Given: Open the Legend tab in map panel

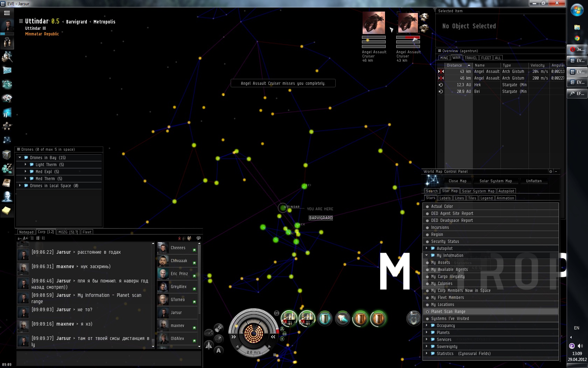Looking at the screenshot, I should point(486,198).
